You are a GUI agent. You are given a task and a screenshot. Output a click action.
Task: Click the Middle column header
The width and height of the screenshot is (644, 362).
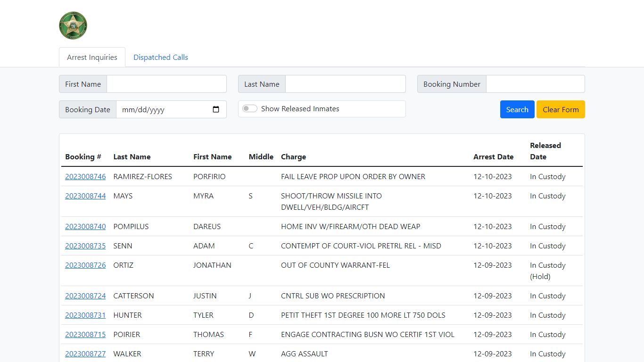261,157
